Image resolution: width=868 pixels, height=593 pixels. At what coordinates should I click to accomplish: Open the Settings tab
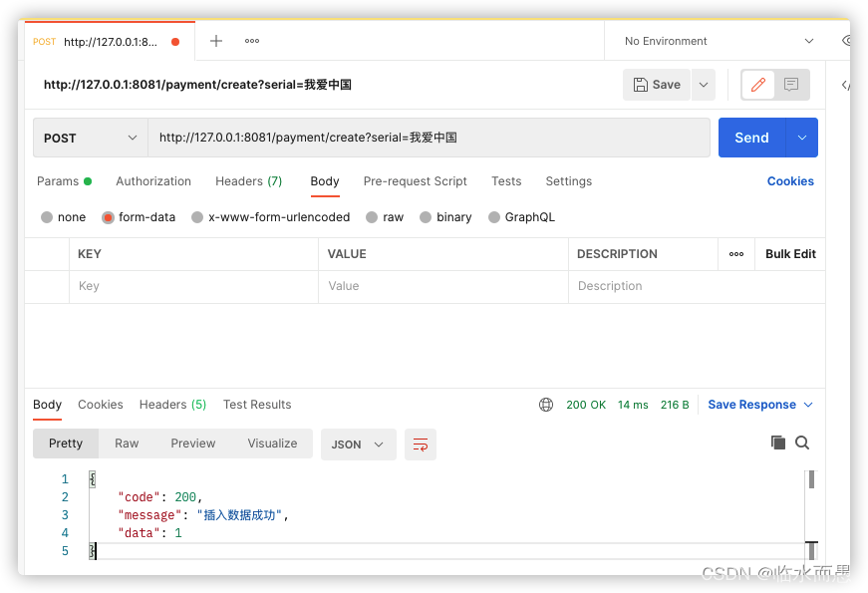(x=568, y=181)
